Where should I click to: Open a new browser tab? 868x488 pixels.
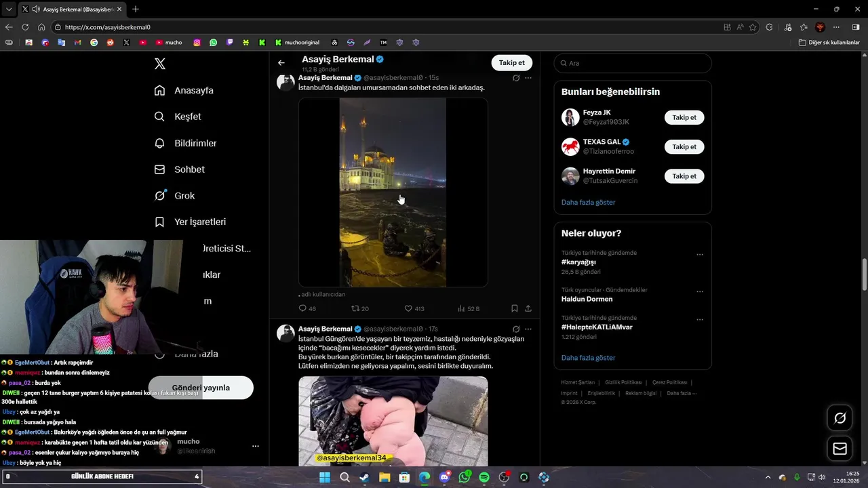136,9
